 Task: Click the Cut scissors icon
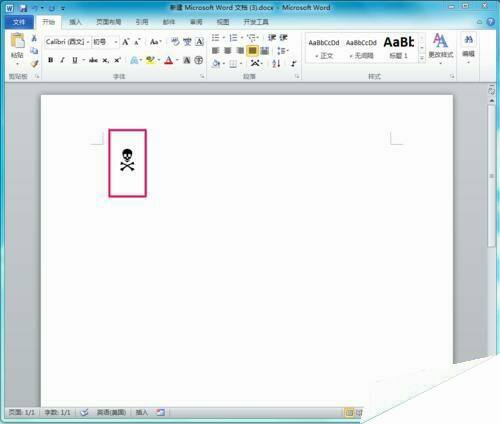(x=34, y=38)
